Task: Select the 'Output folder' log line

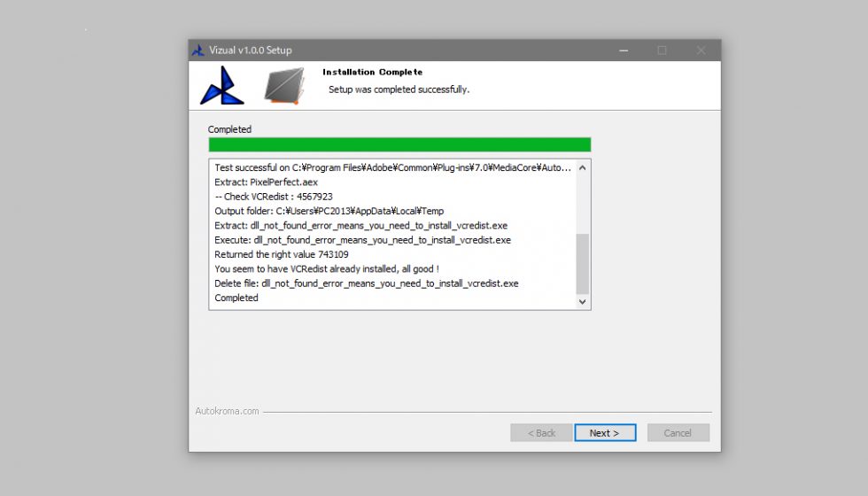Action: (329, 211)
